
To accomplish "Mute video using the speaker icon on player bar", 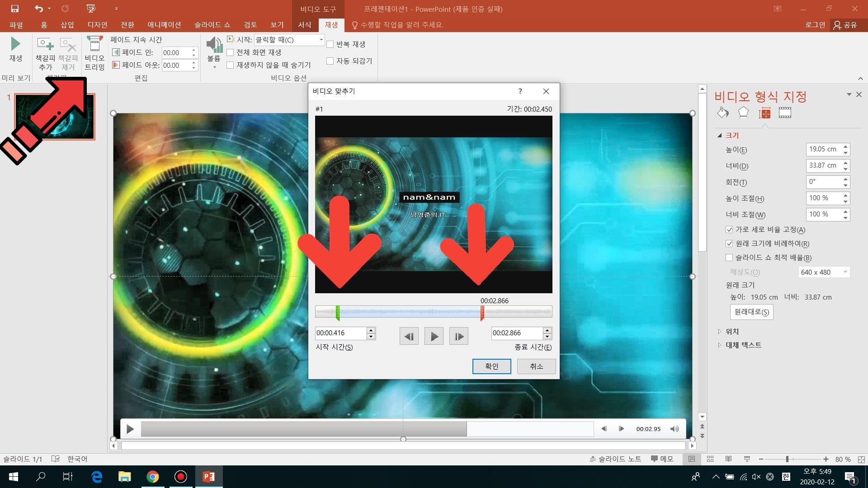I will 674,429.
